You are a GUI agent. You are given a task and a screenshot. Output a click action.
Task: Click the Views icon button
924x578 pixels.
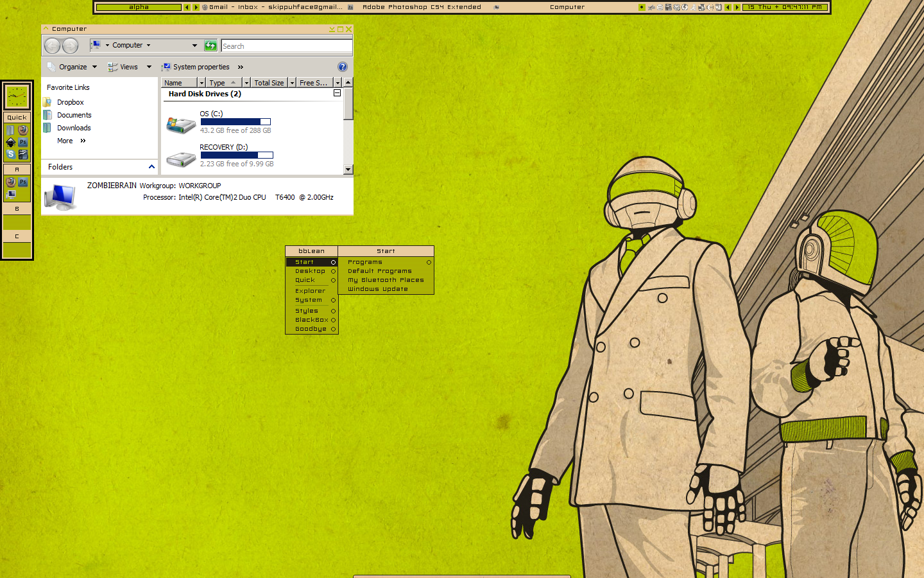123,67
